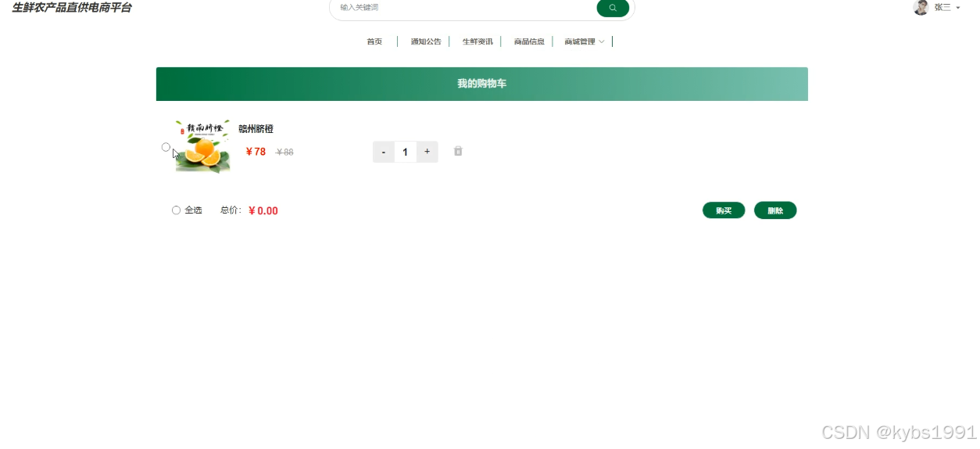Open the 张三 account dropdown arrow

click(958, 8)
